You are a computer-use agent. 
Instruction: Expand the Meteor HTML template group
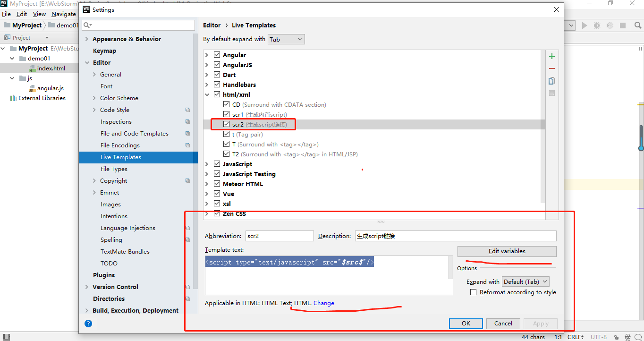coord(207,184)
